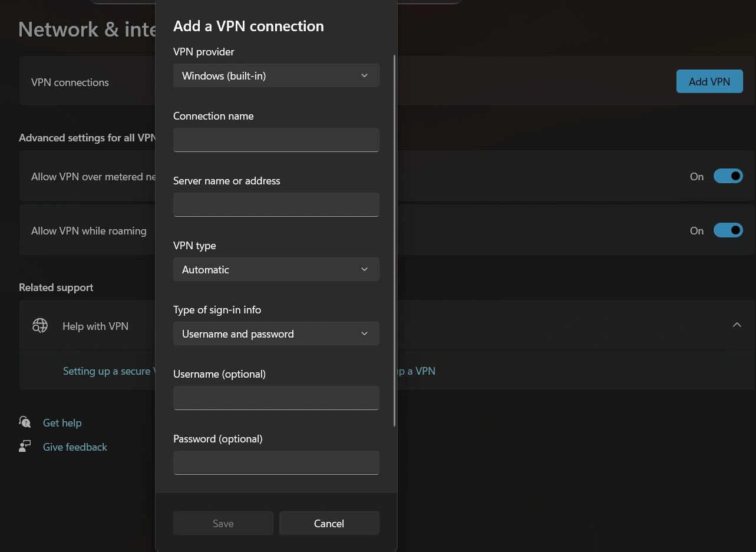Click the Server name or address field

276,204
